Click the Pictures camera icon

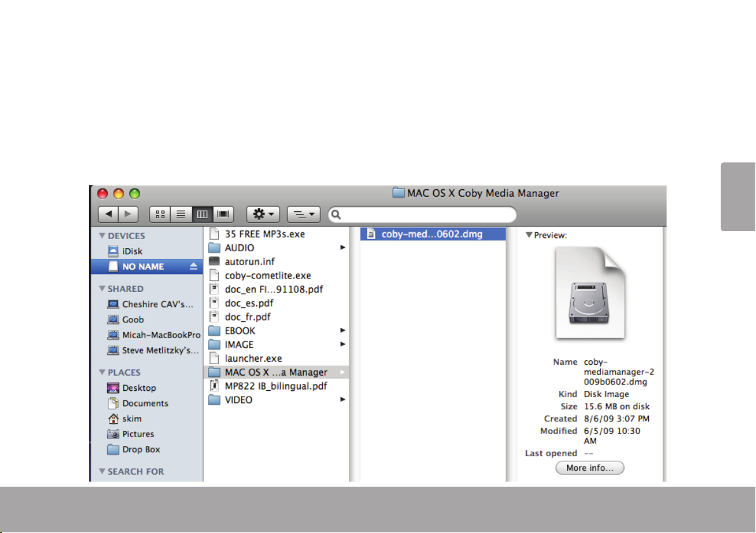113,434
